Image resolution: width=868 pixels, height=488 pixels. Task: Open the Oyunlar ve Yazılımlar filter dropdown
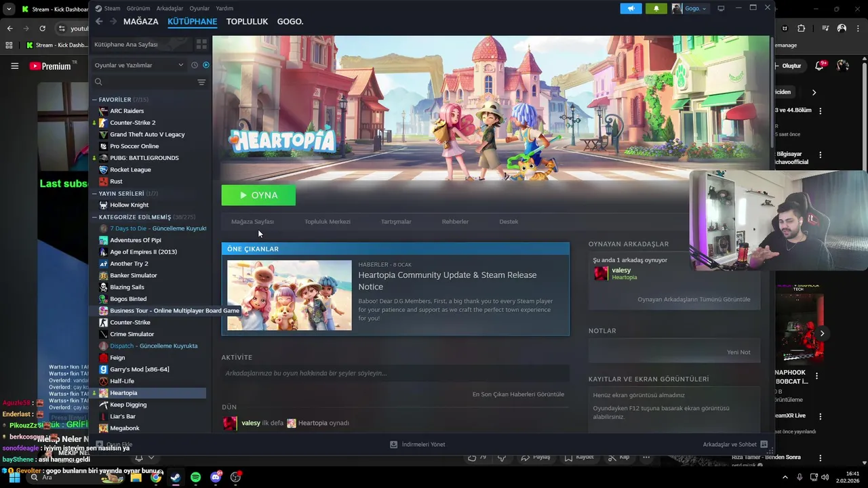(139, 65)
